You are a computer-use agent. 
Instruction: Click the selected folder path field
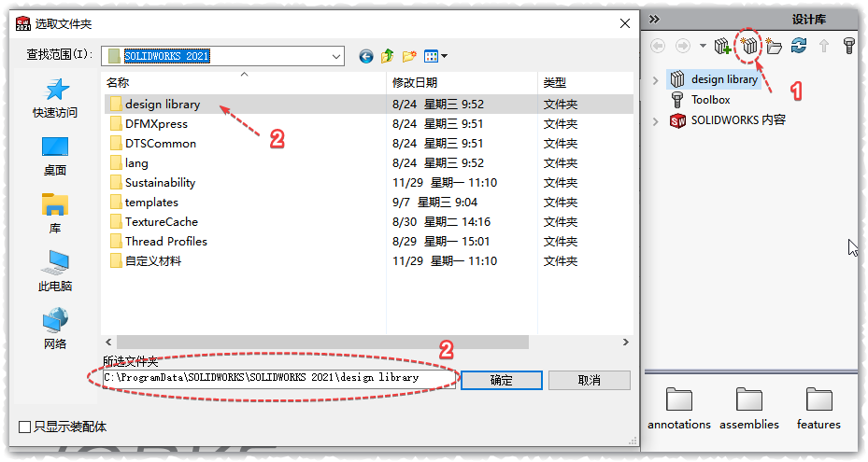click(x=278, y=378)
